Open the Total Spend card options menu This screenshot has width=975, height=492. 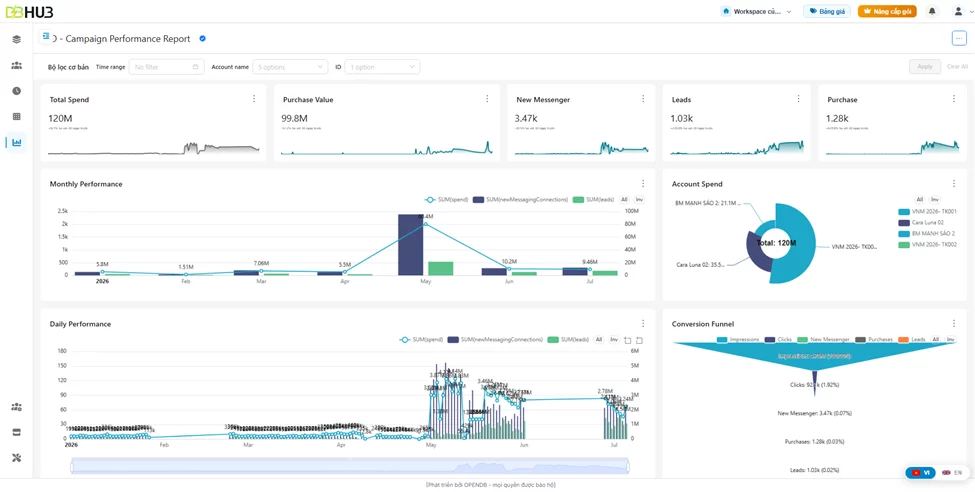click(254, 99)
